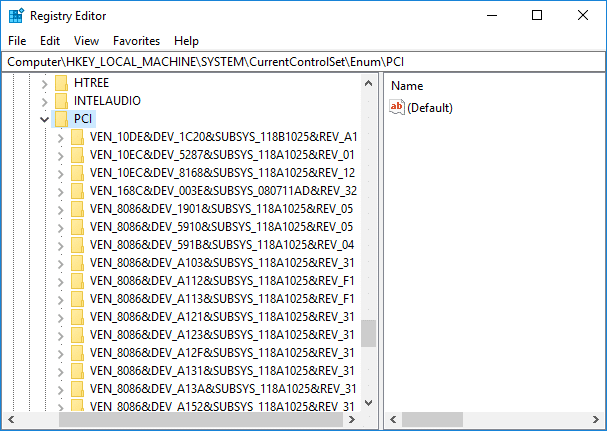607x431 pixels.
Task: Click the INTELAUDIO folder icon
Action: click(62, 101)
